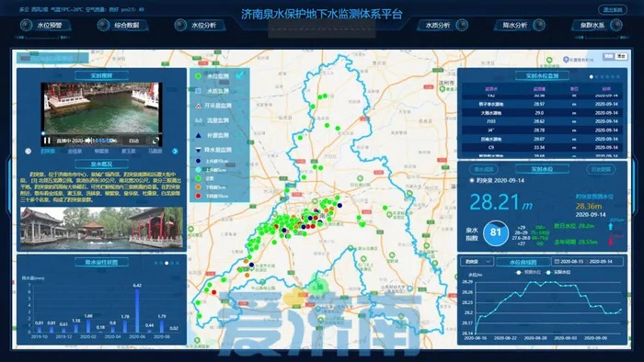This screenshot has height=362, width=644.
Task: Open the 综合数据 navigation tab
Action: point(127,26)
